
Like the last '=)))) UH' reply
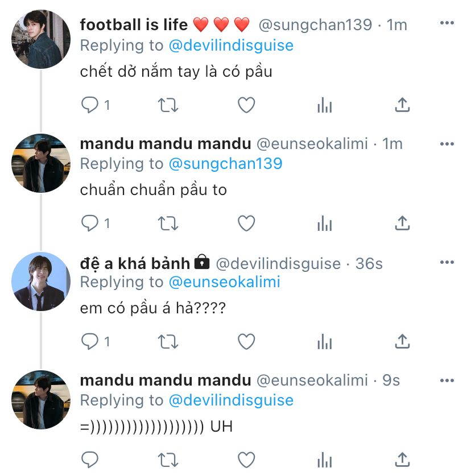pyautogui.click(x=246, y=460)
